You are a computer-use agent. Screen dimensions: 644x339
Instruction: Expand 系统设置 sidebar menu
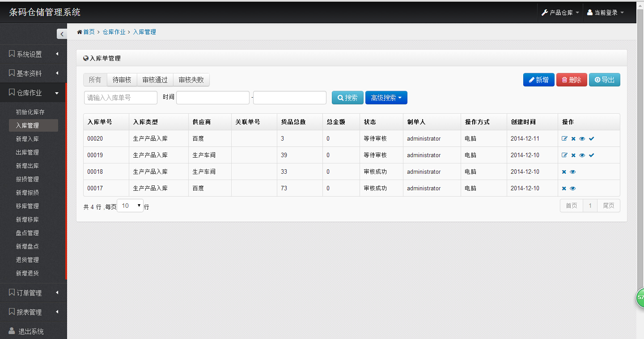click(34, 54)
